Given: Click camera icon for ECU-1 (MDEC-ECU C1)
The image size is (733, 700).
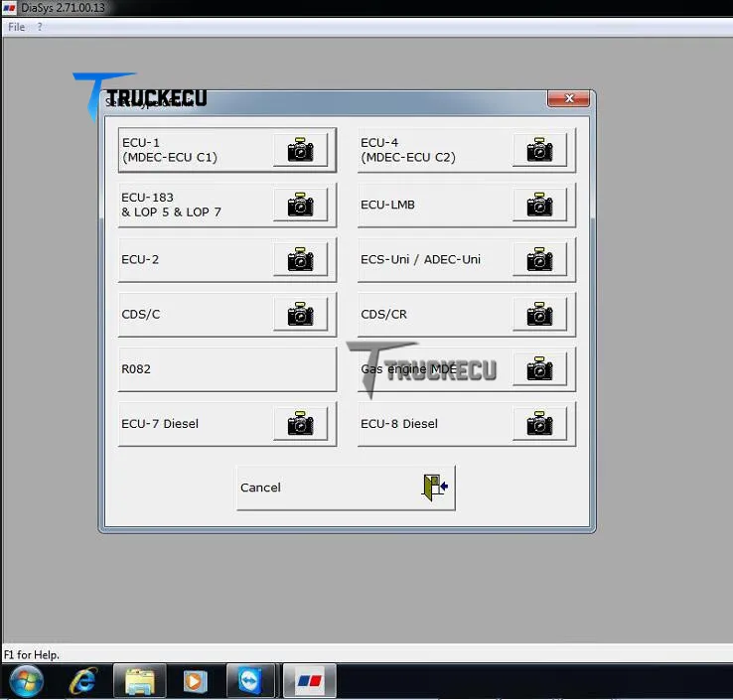Looking at the screenshot, I should tap(301, 150).
